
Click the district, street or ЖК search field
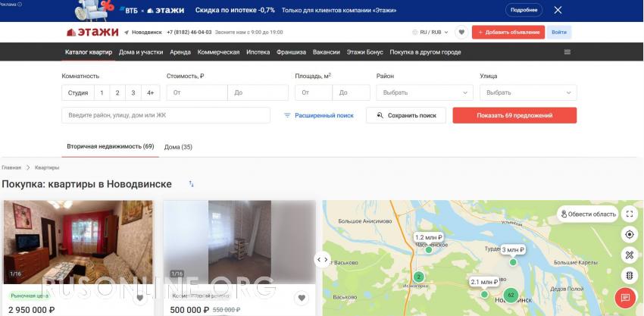click(166, 115)
